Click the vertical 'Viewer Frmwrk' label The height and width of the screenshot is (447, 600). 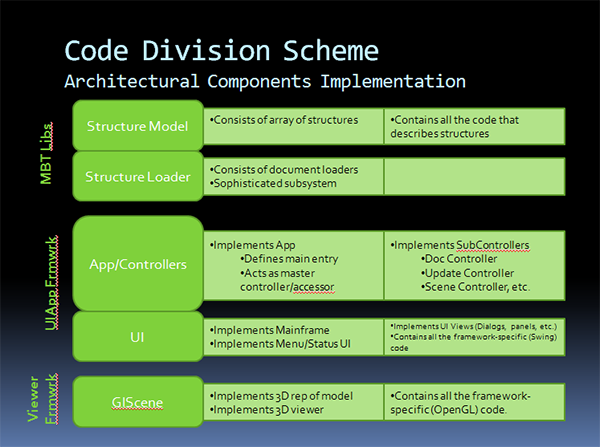tap(42, 399)
